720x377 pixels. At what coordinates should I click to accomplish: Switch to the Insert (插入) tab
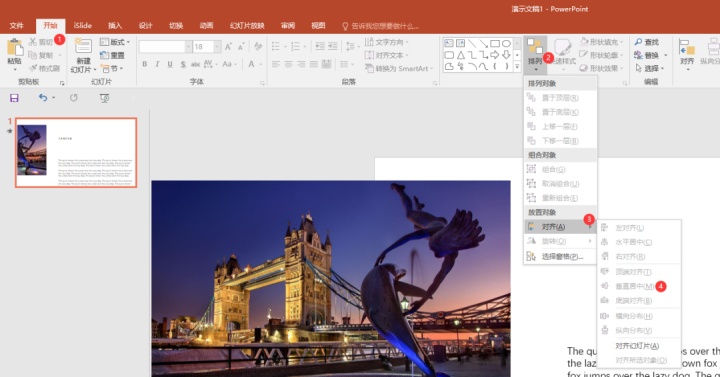[115, 26]
